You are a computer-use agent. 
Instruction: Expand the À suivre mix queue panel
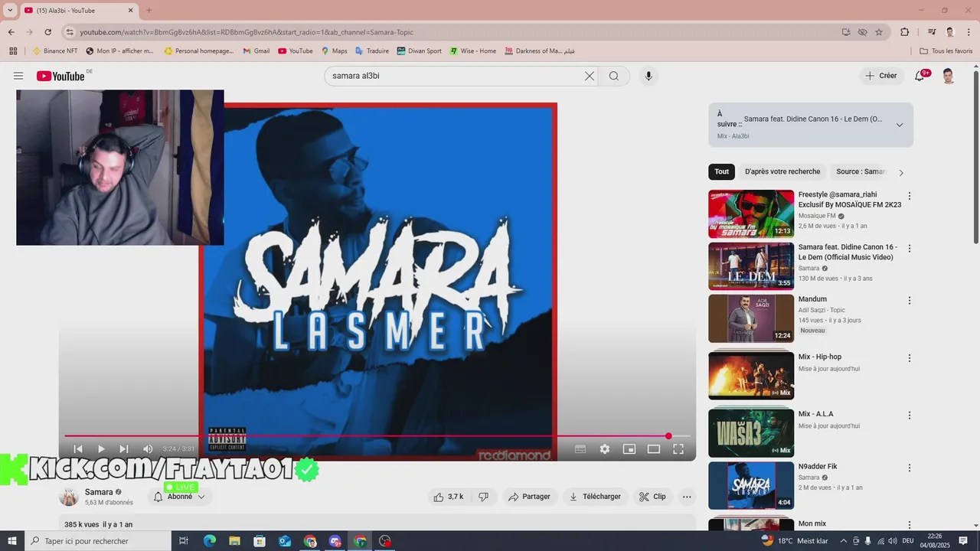pyautogui.click(x=900, y=125)
